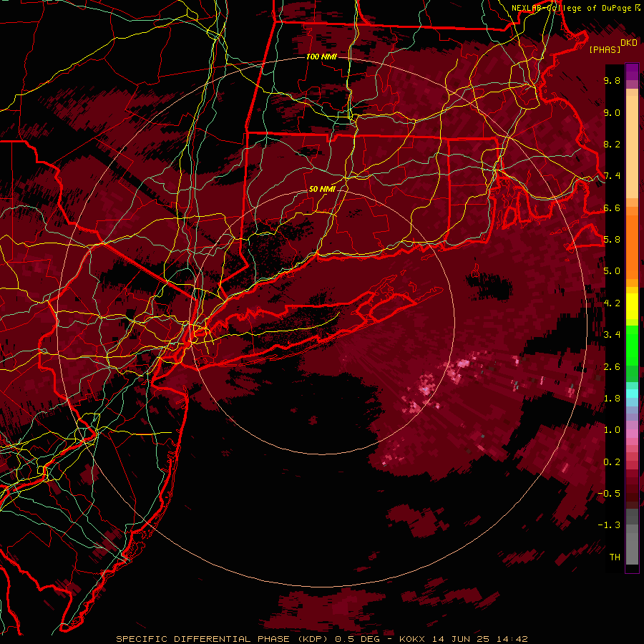
Task: Select the 3.4 value on color scale
Action: click(612, 335)
